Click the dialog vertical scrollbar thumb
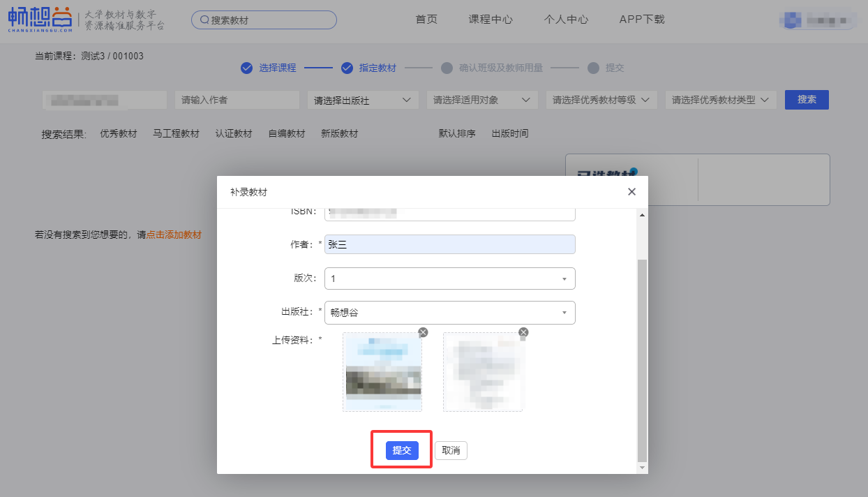Screen dimensions: 868x497 point(643,359)
